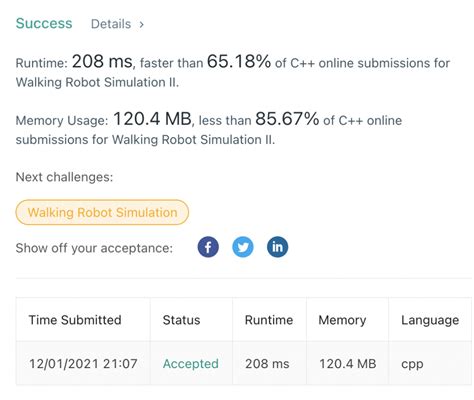
Task: Share acceptance on LinkedIn
Action: pos(277,247)
